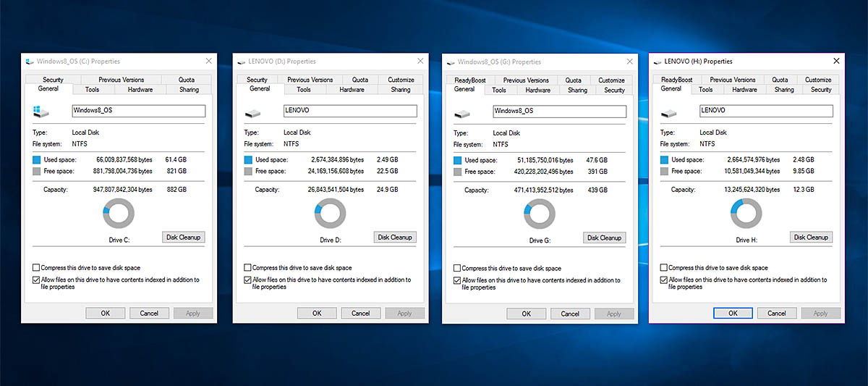Screen dimensions: 868x386
Task: Click volume label field in G: Properties
Action: (559, 112)
